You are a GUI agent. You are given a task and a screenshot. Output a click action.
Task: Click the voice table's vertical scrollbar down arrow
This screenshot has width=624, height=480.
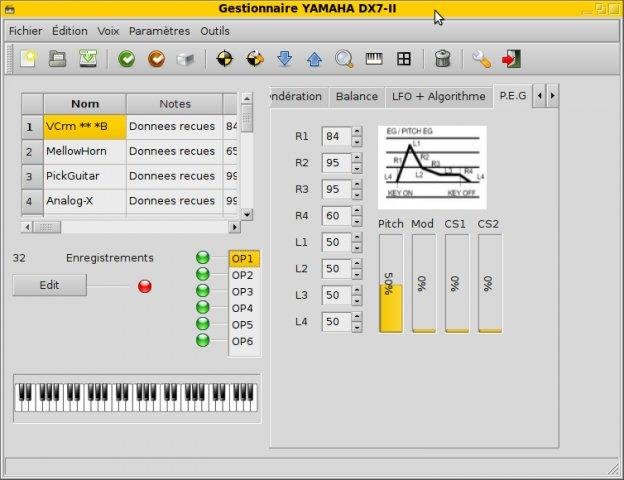(x=247, y=215)
